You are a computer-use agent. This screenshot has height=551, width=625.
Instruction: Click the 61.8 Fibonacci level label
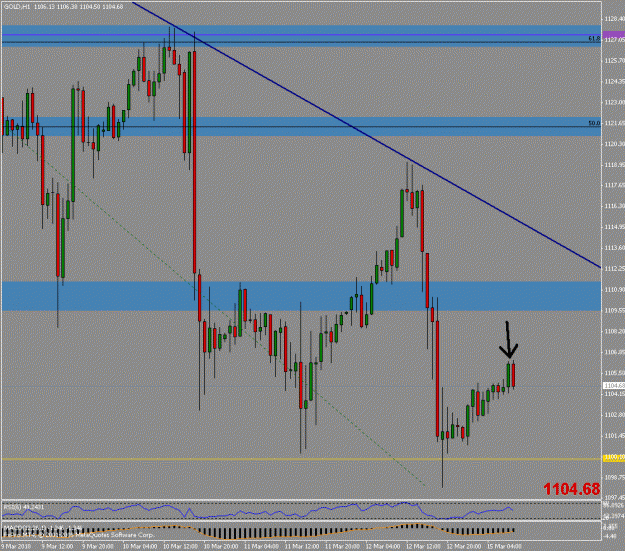tap(594, 39)
